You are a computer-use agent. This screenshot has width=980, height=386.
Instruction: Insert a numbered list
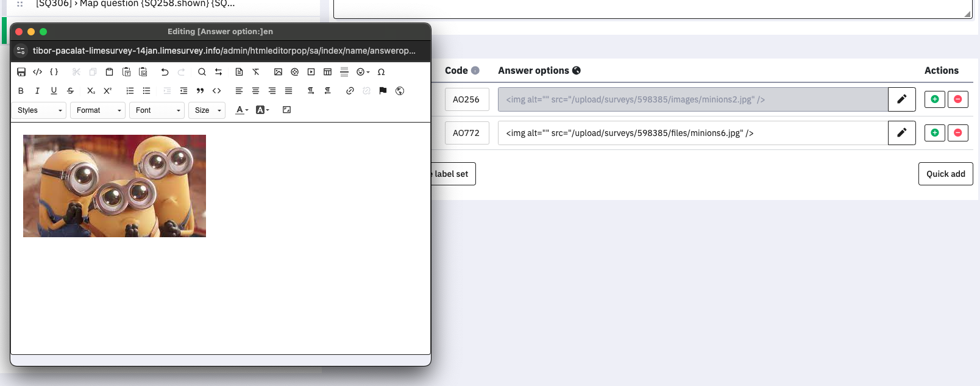[130, 91]
